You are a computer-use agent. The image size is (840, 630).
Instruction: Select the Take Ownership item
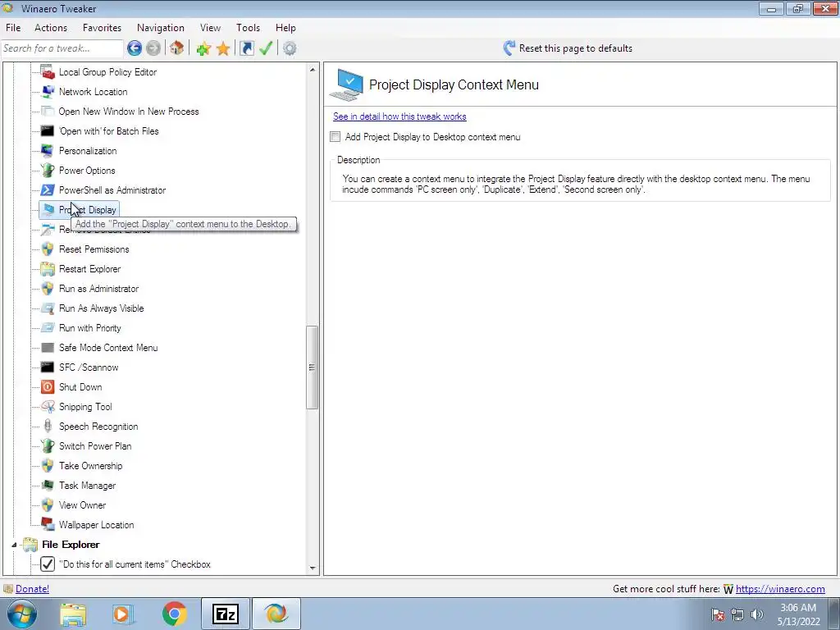[x=90, y=466]
